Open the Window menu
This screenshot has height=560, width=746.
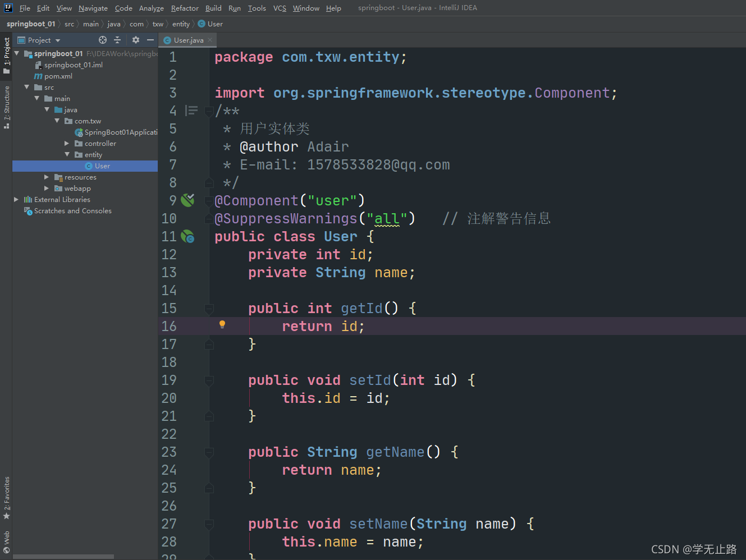point(306,8)
